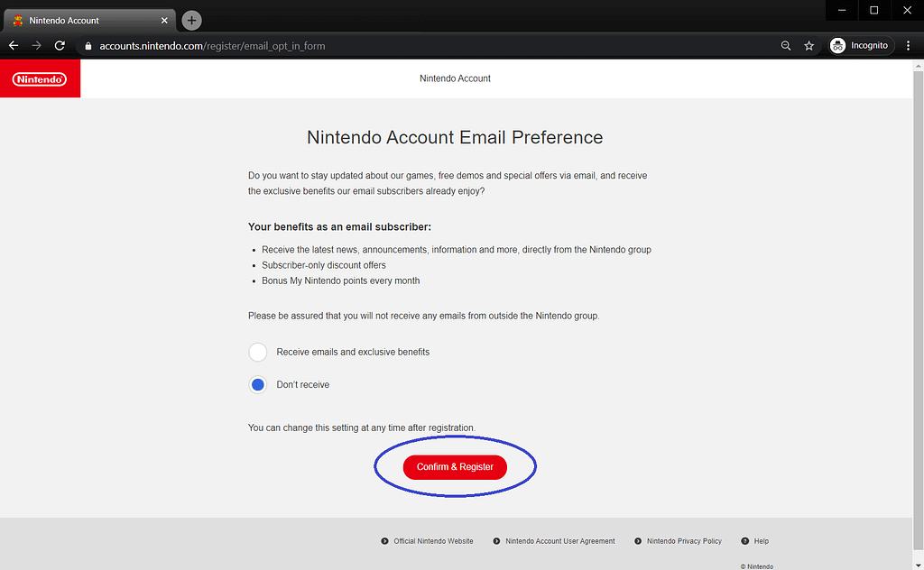Image resolution: width=924 pixels, height=570 pixels.
Task: Click the arrow icon beside Official Nintendo Website
Action: pyautogui.click(x=384, y=541)
